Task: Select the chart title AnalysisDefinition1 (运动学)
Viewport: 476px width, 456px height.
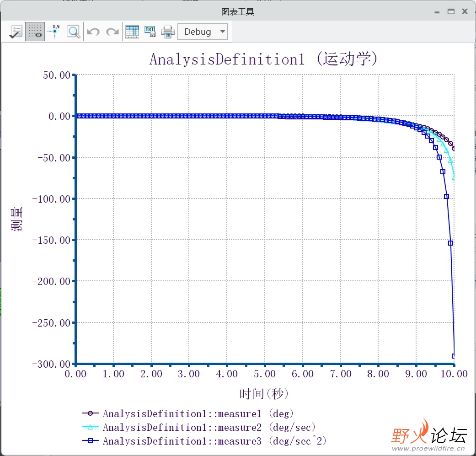Action: tap(263, 59)
